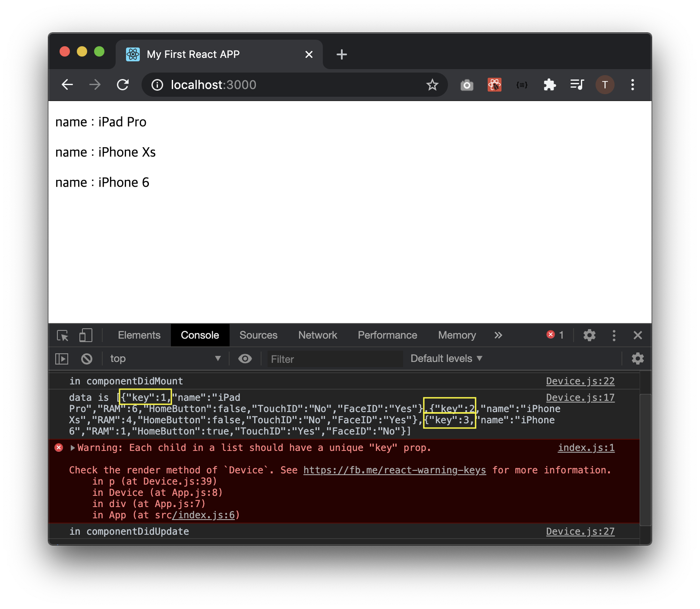Close the My First React APP tab
The image size is (700, 609).
(x=309, y=54)
